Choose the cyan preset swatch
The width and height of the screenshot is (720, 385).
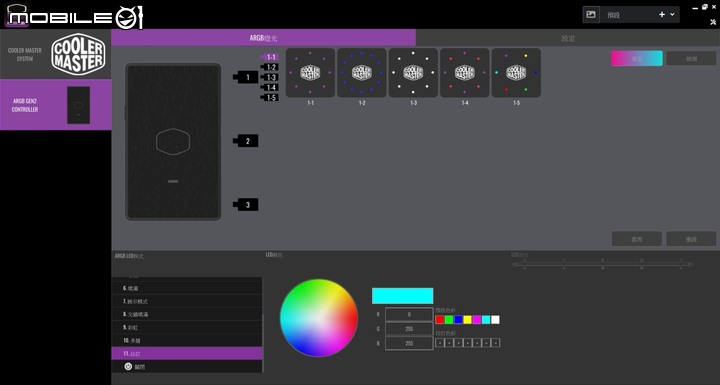click(x=486, y=320)
